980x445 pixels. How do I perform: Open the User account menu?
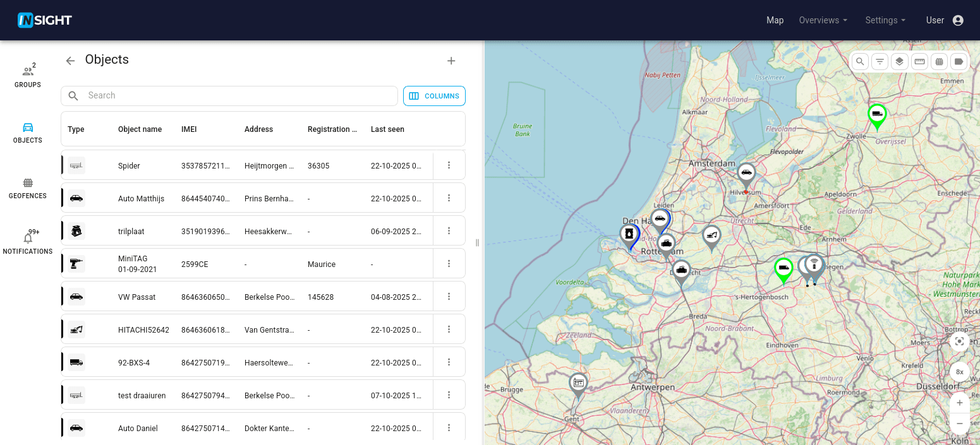coord(944,20)
